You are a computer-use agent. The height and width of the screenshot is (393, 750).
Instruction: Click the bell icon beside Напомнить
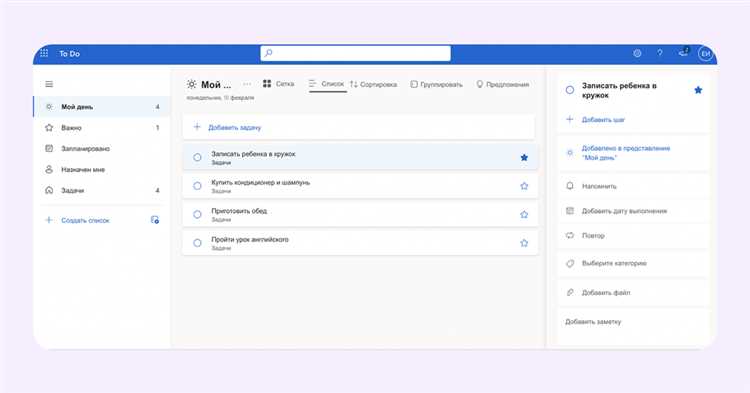570,186
